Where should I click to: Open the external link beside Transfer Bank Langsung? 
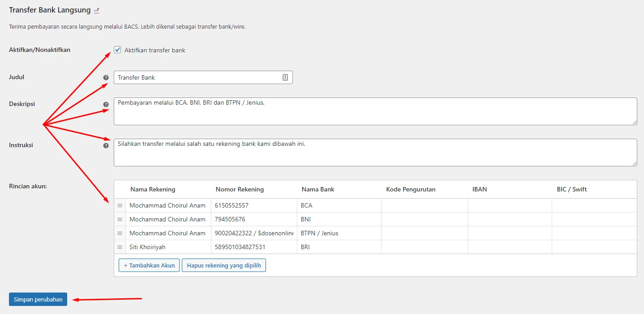[x=96, y=9]
